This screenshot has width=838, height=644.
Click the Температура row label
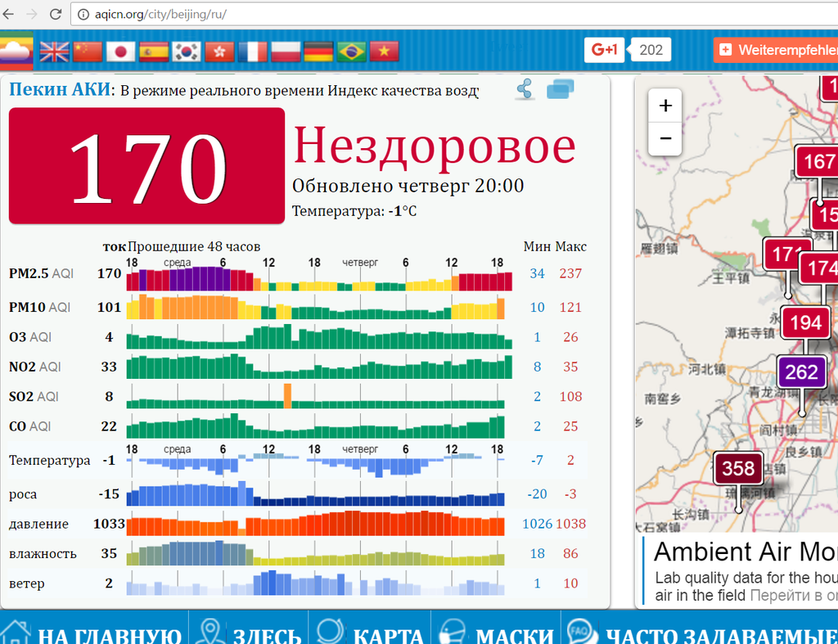coord(50,461)
